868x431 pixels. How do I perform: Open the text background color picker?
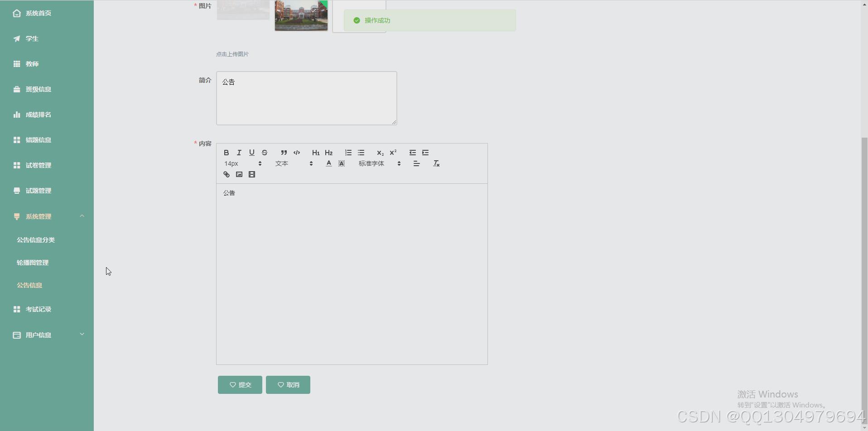(342, 163)
